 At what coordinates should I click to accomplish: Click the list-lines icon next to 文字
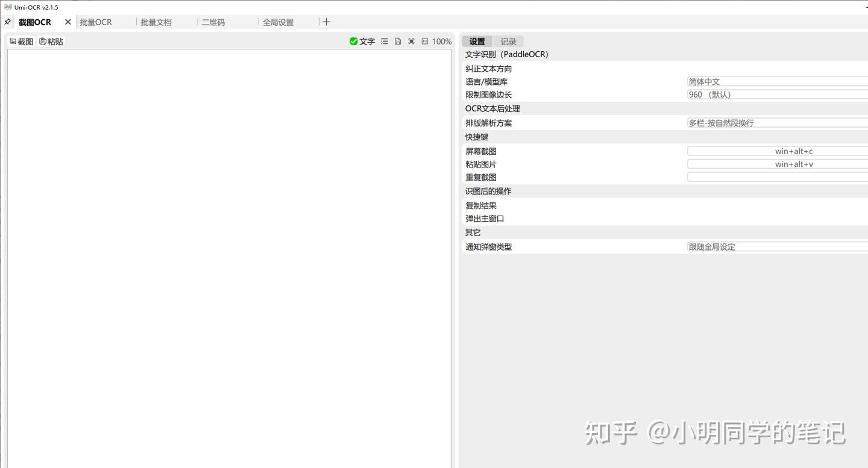click(x=385, y=42)
